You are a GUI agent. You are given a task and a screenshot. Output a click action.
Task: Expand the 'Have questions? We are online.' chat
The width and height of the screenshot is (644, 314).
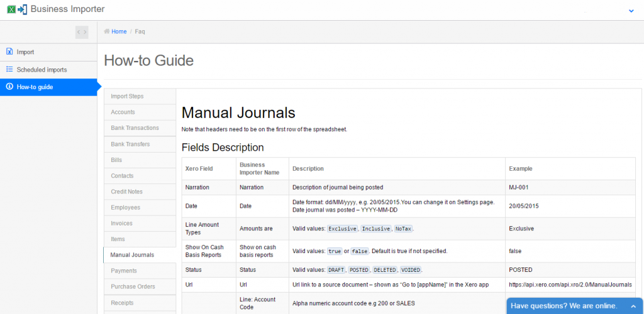[x=575, y=306]
